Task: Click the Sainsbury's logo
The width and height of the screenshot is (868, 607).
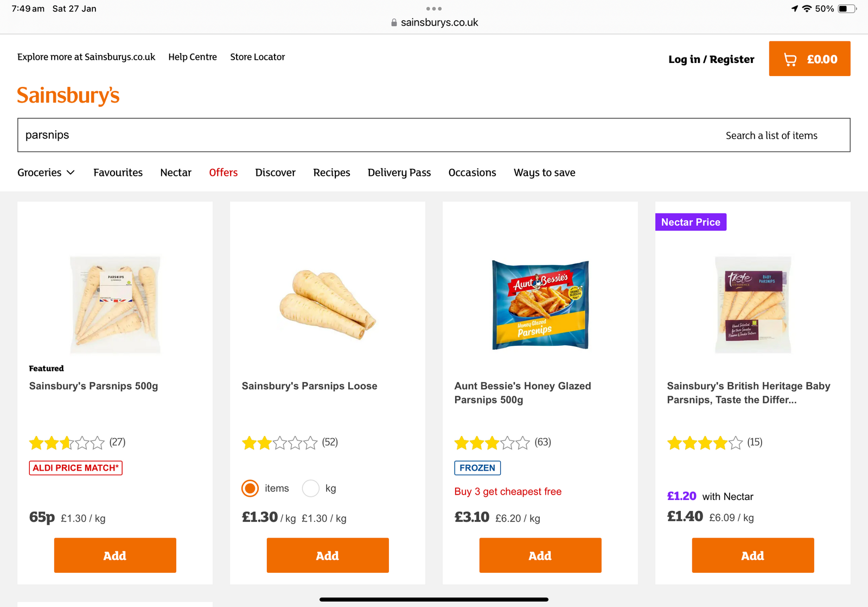Action: 68,96
